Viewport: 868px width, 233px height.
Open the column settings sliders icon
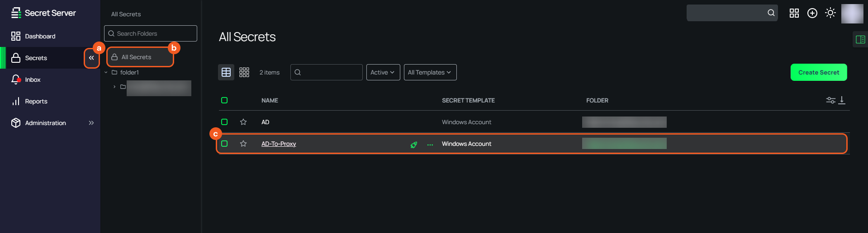click(830, 100)
